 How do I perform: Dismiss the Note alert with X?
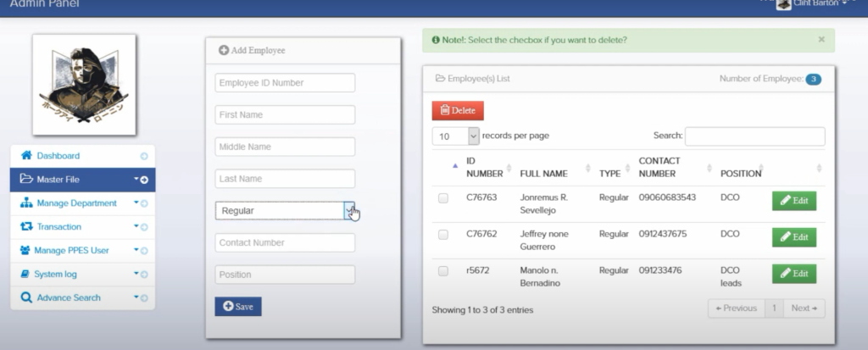click(821, 39)
